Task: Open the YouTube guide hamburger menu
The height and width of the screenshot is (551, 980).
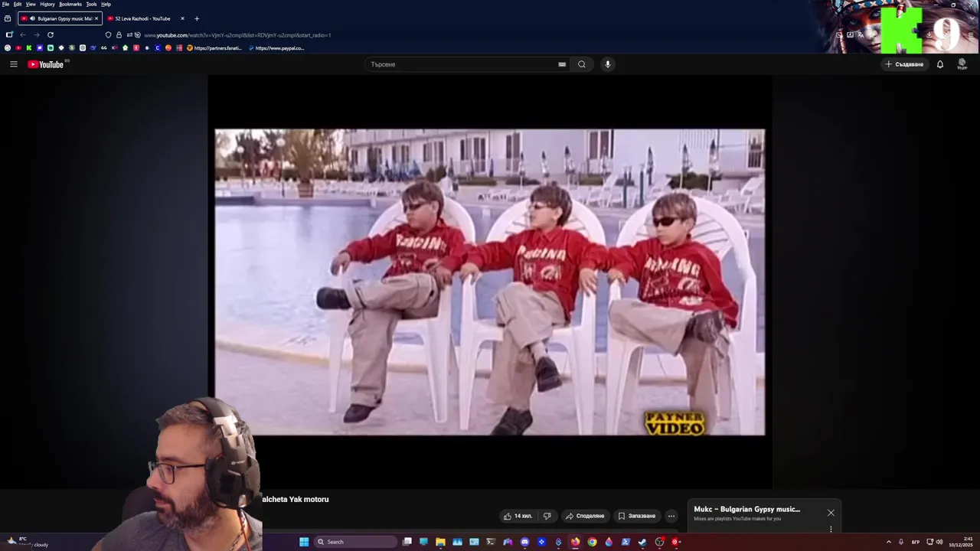Action: pyautogui.click(x=14, y=64)
